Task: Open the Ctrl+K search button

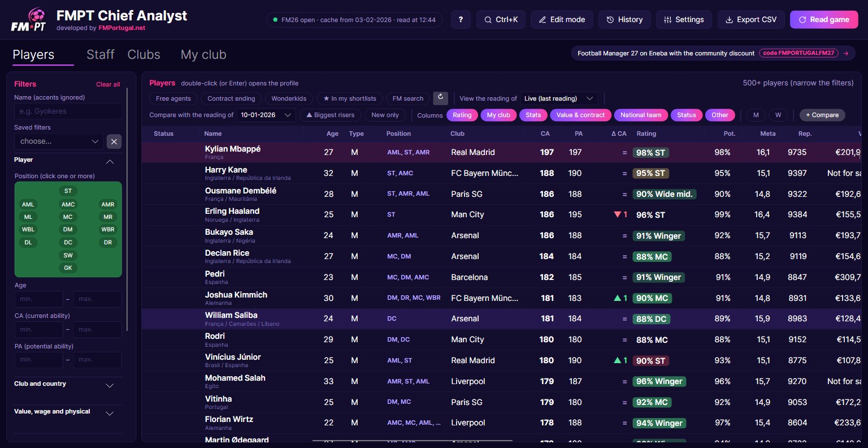Action: [501, 20]
